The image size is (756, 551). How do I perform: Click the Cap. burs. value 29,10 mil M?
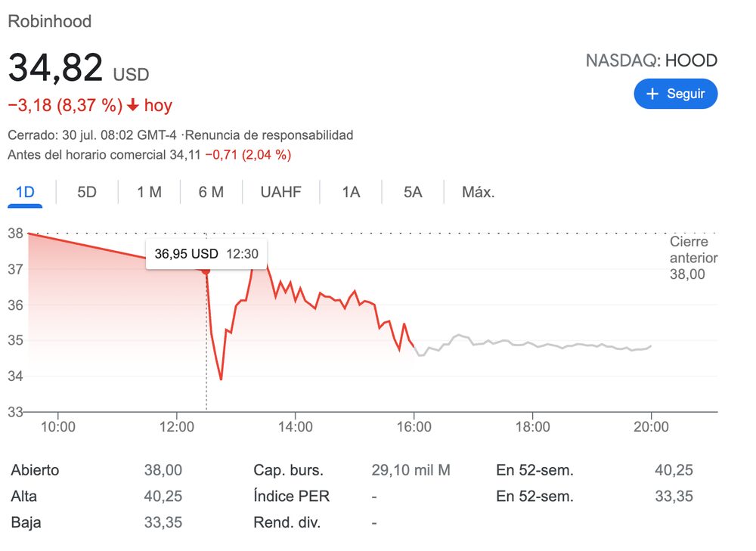pos(411,470)
